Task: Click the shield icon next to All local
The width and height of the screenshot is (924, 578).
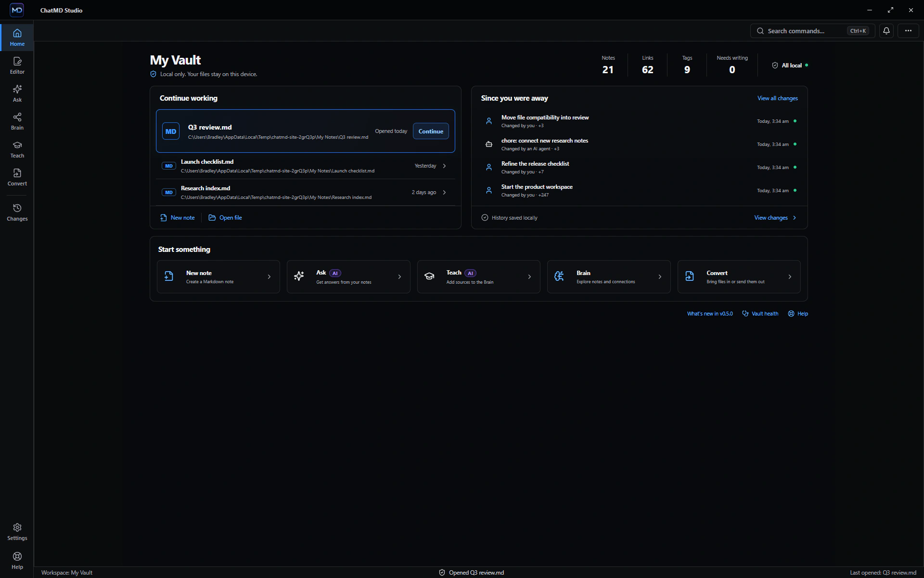Action: [x=775, y=66]
